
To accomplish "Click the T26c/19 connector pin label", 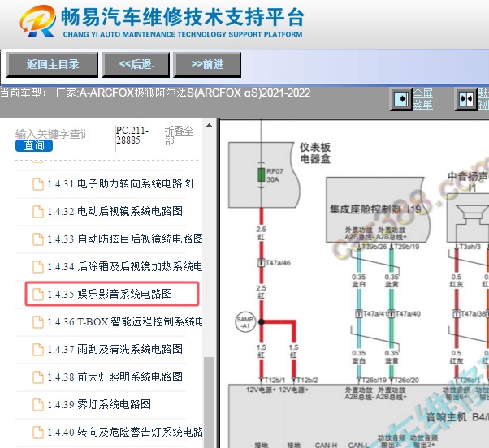I will point(374,380).
